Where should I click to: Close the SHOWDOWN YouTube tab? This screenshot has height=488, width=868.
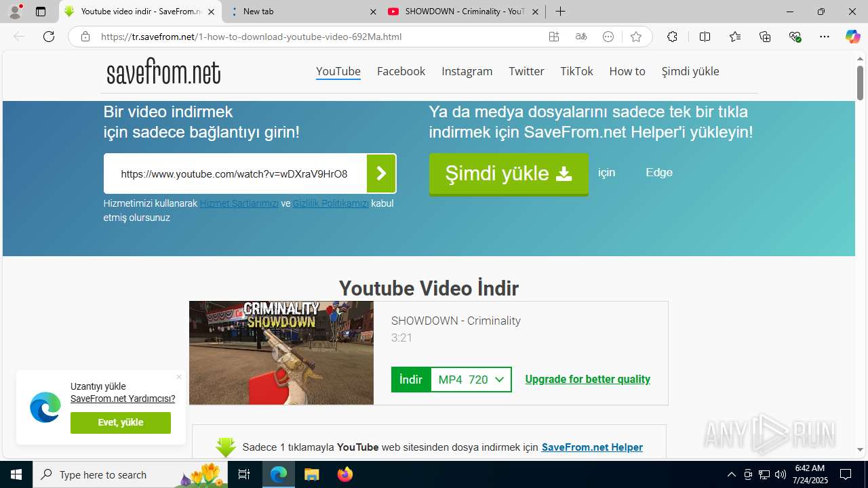(536, 12)
